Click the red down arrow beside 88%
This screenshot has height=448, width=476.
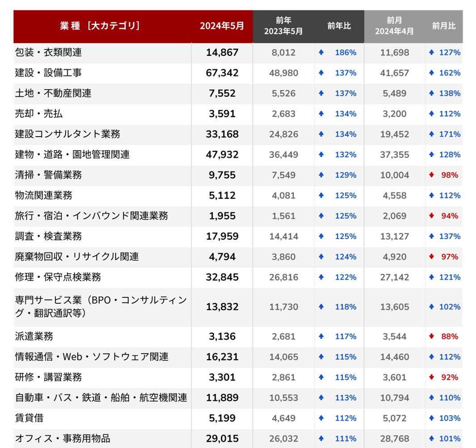[x=431, y=336]
